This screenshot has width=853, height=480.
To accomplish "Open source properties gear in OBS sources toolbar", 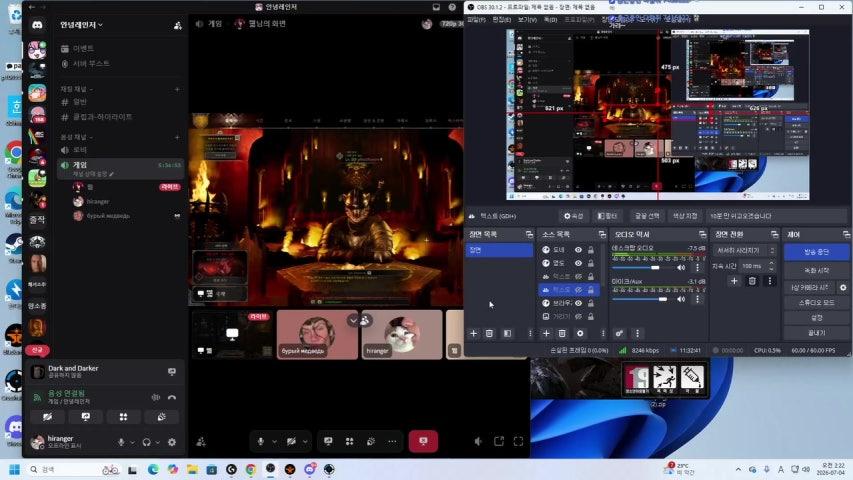I will tap(580, 333).
